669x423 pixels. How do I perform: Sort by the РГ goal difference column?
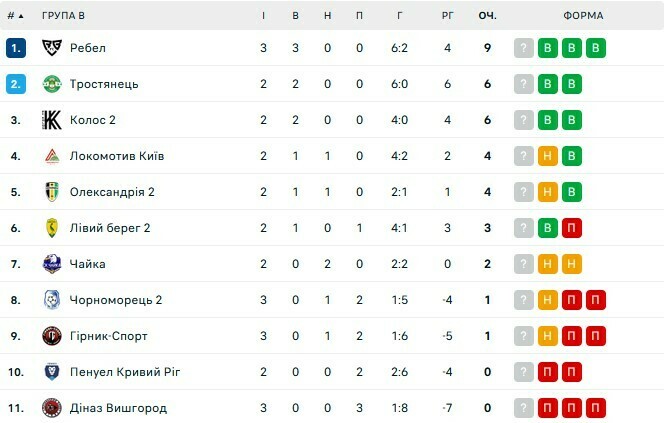tap(447, 16)
